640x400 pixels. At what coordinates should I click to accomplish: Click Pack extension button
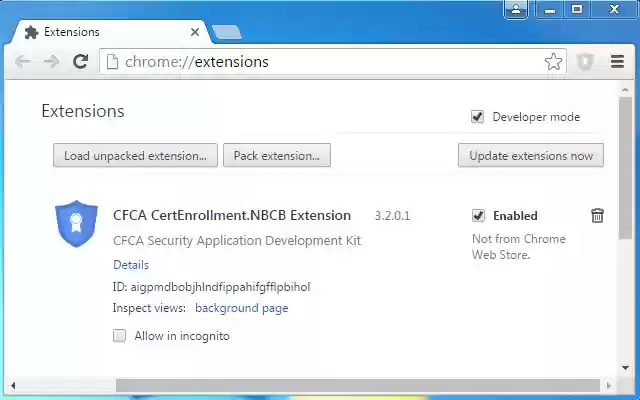click(x=277, y=155)
